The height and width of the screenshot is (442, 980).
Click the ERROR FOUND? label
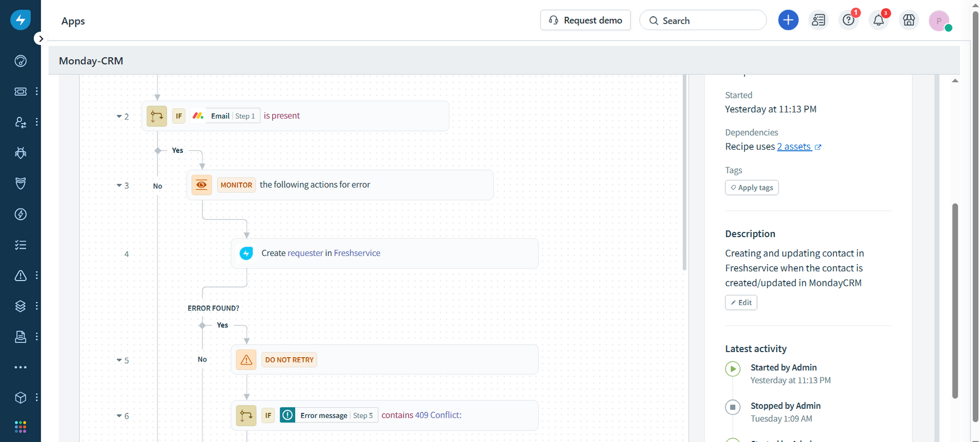(x=214, y=308)
